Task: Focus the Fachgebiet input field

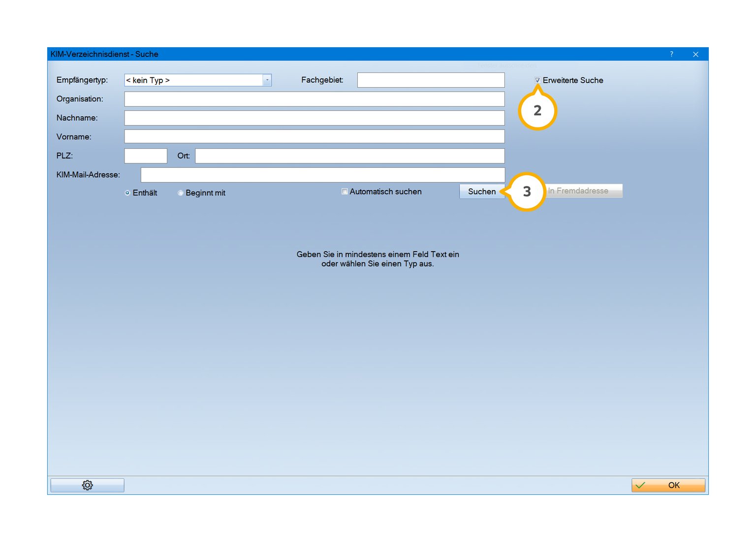Action: click(x=431, y=80)
